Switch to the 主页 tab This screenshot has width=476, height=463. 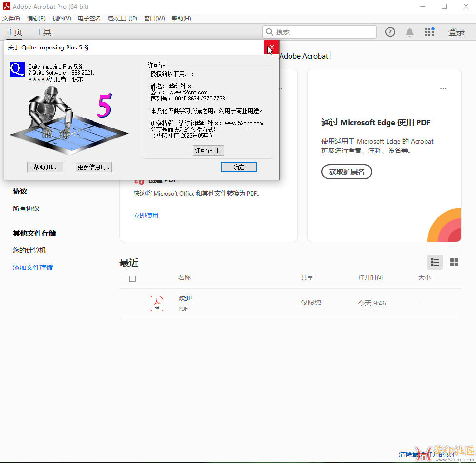point(14,32)
